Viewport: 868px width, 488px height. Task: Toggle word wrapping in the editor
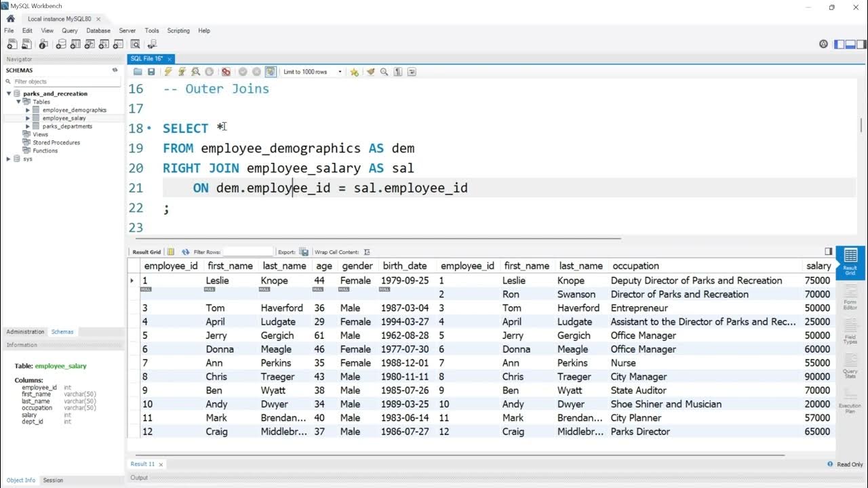click(412, 72)
